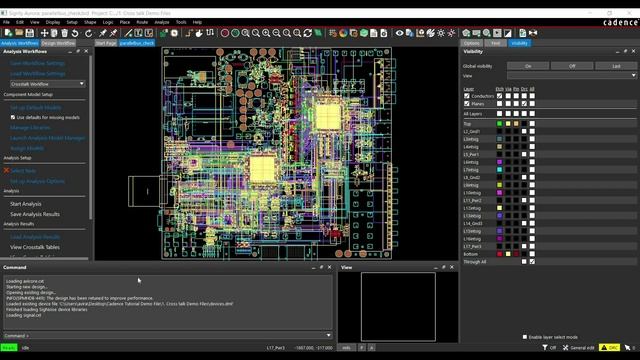Open the Analyze menu
This screenshot has width=640, height=360.
[162, 22]
